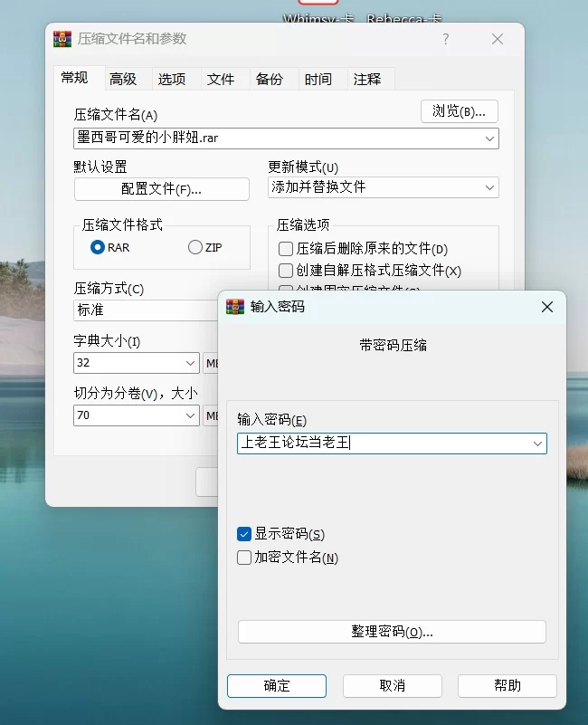Open 更新模式 dropdown
The image size is (588, 725).
tap(384, 187)
